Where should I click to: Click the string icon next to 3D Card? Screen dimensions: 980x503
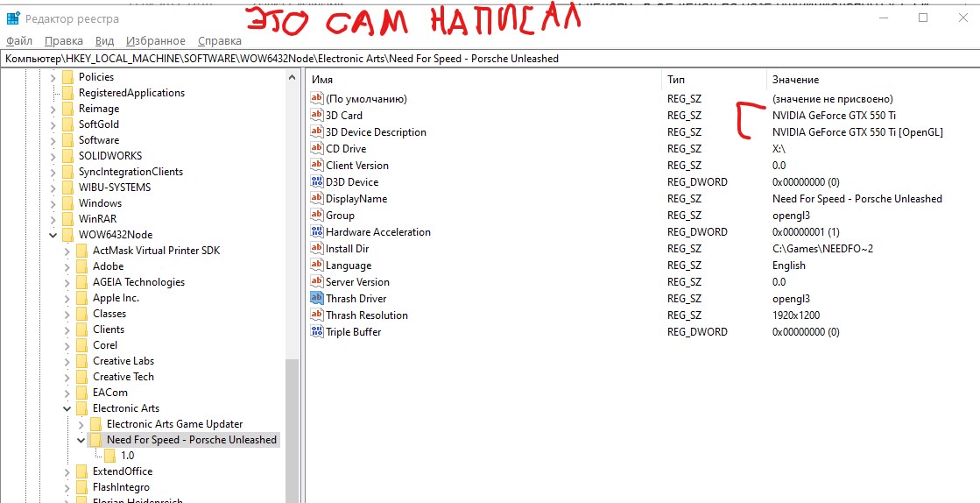pos(317,115)
